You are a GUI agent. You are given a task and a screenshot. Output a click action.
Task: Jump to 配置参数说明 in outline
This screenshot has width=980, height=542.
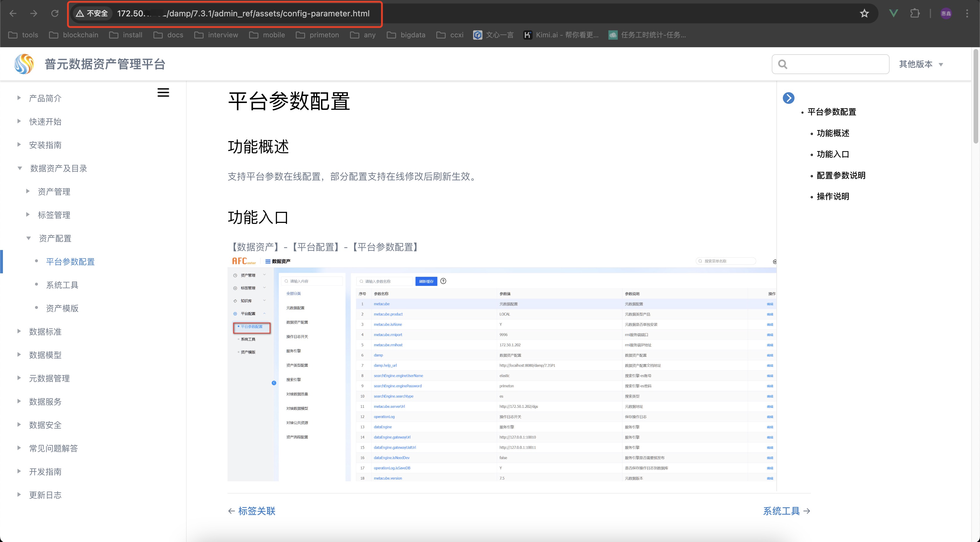(x=841, y=175)
